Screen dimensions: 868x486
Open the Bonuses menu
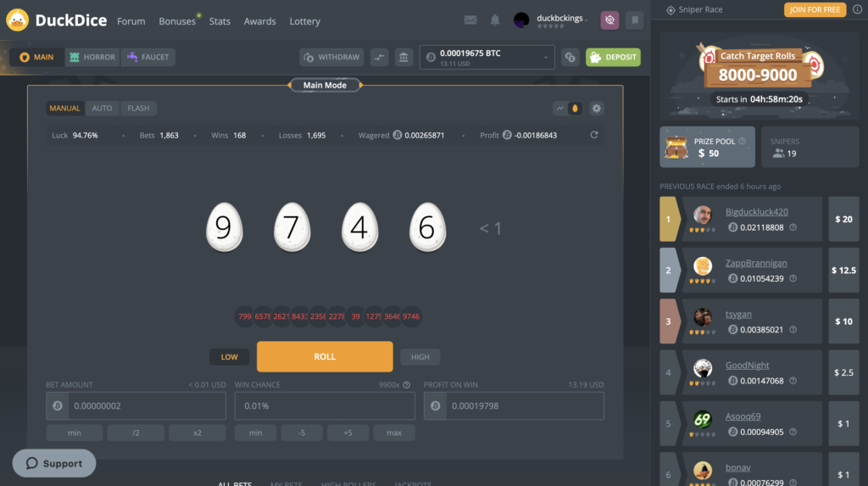pyautogui.click(x=177, y=21)
